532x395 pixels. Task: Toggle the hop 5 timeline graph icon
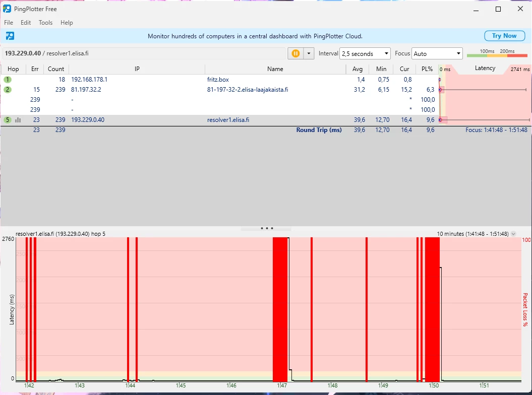(x=18, y=120)
